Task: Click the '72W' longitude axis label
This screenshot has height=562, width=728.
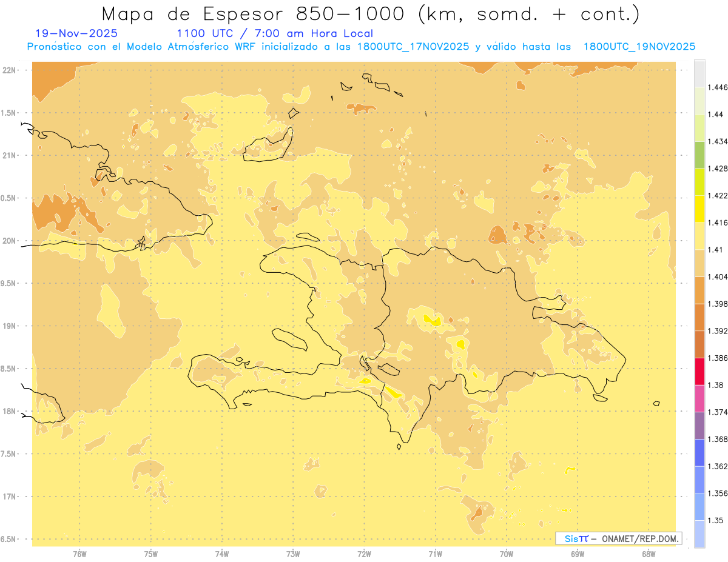Action: 364,554
